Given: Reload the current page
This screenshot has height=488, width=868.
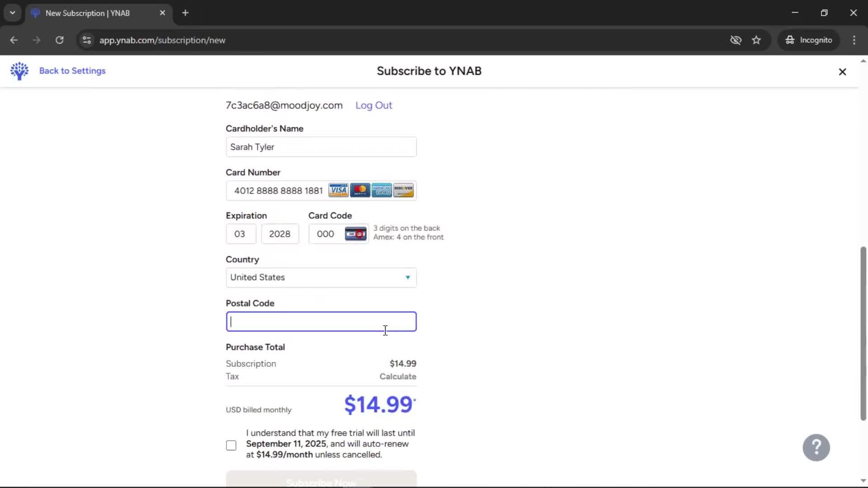Looking at the screenshot, I should click(x=59, y=40).
